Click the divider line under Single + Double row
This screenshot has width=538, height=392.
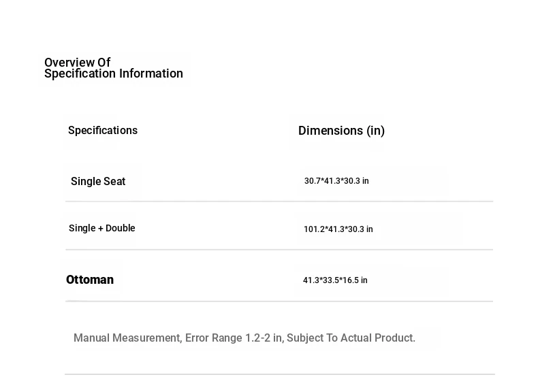[x=279, y=250]
